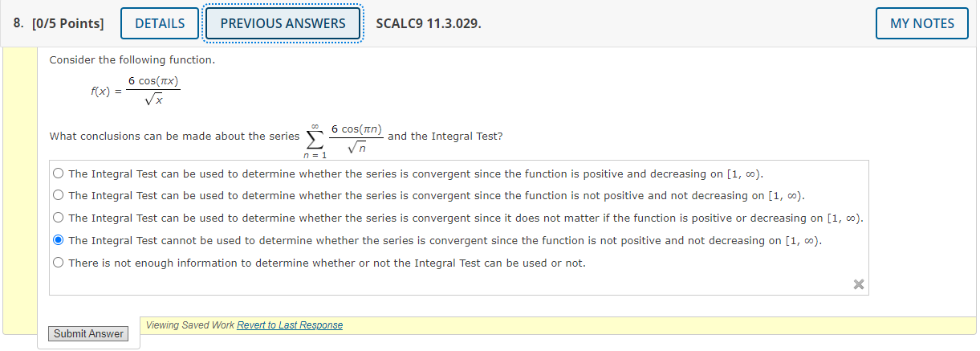980x351 pixels.
Task: Click the 'Viewing Saved Work' status text
Action: click(190, 325)
